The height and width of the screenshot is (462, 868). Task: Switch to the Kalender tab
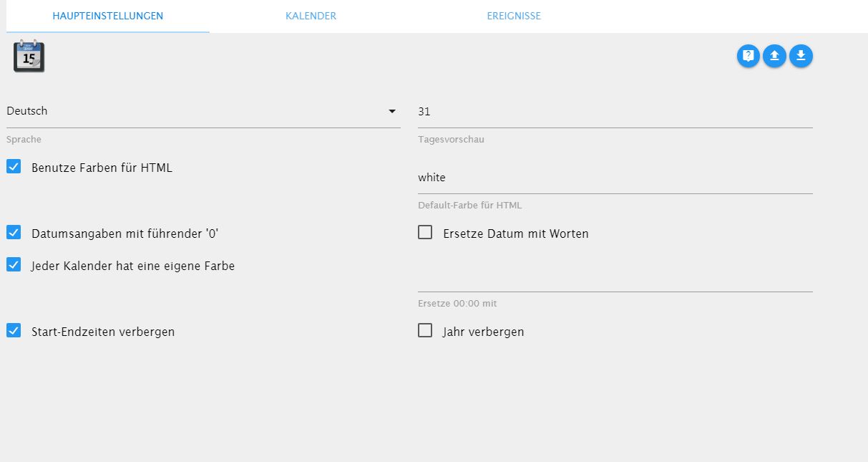click(311, 16)
